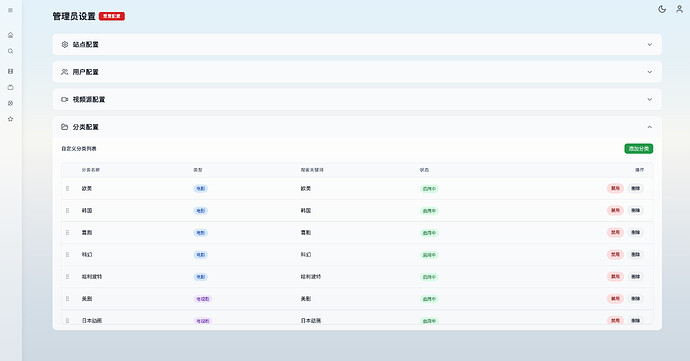Disable the 喜剧 category with 禁用
The width and height of the screenshot is (690, 361).
pyautogui.click(x=615, y=232)
